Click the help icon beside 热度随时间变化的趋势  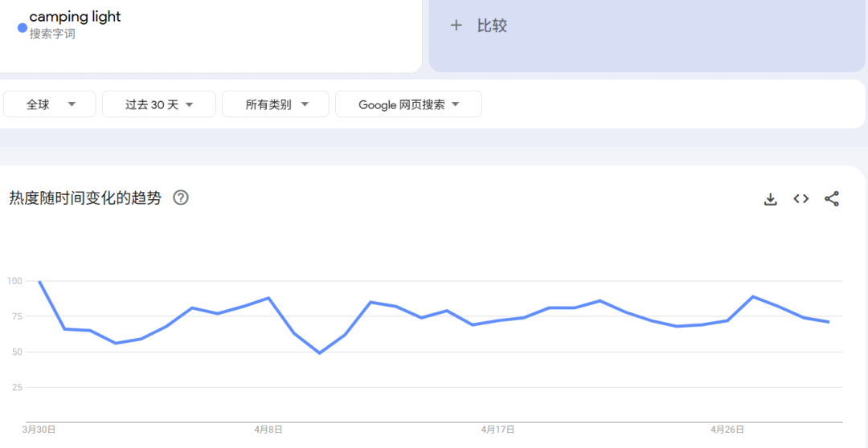pos(181,198)
